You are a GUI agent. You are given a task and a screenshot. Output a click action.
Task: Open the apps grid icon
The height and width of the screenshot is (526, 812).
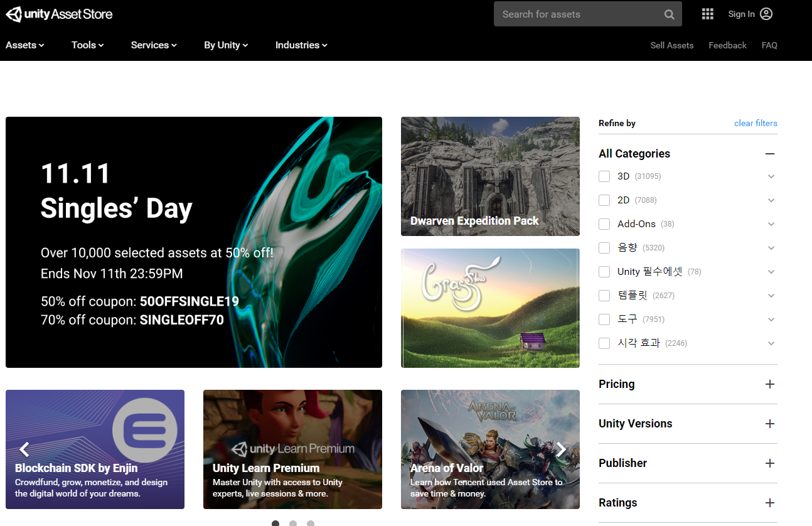[x=708, y=14]
